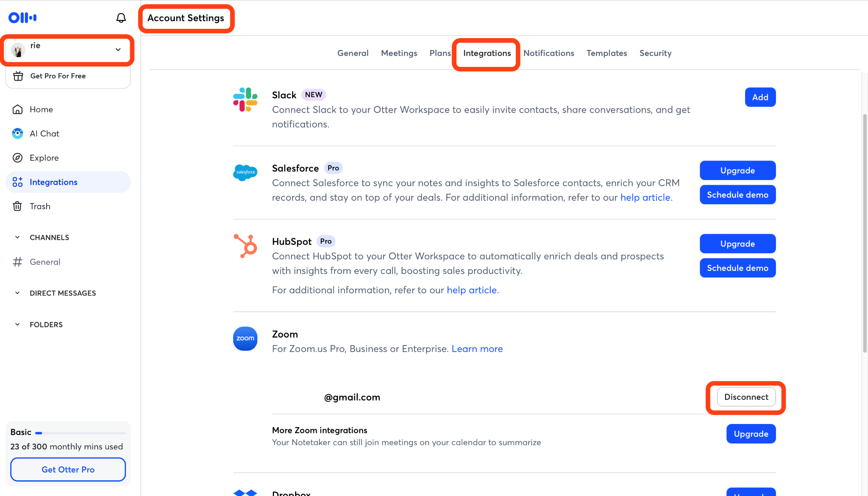Click the 'More Zoom integrations' heading
Viewport: 868px width, 496px height.
(x=320, y=430)
